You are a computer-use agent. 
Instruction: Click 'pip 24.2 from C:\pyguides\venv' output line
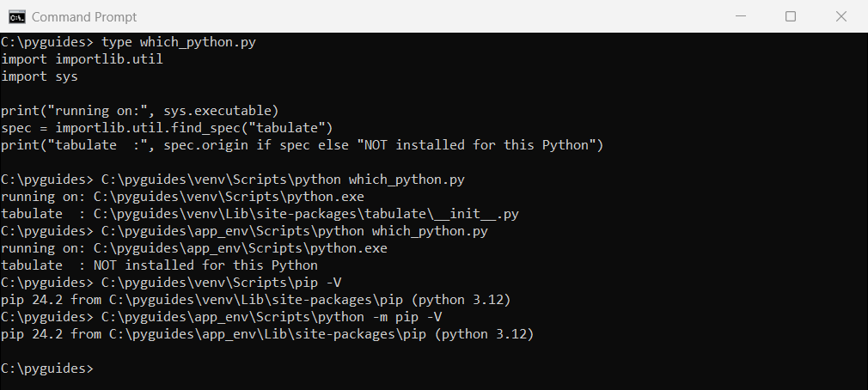point(256,299)
